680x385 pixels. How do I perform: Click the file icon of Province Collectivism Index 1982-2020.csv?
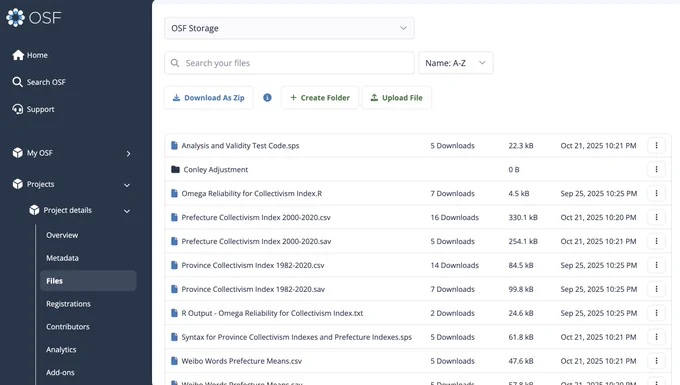pos(174,265)
